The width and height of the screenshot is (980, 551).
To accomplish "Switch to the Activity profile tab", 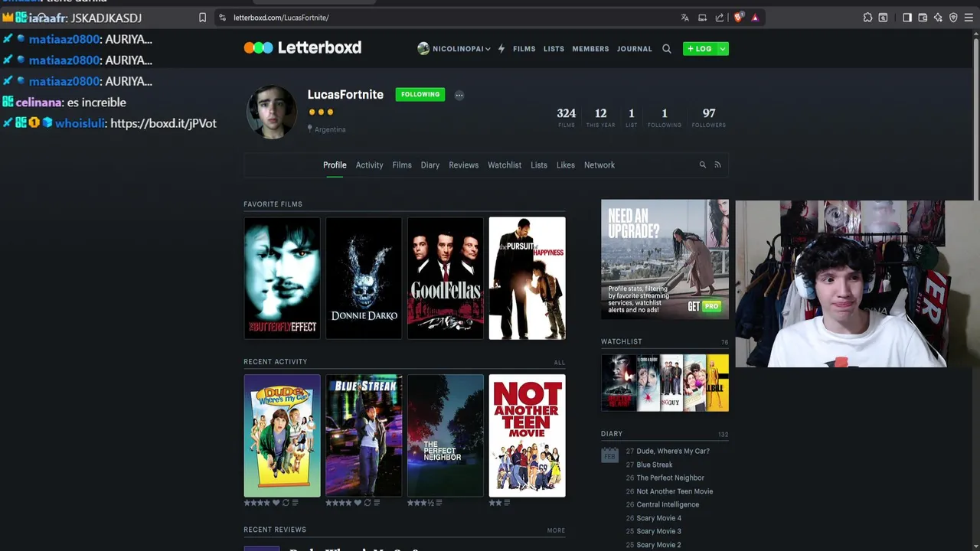I will click(x=369, y=165).
